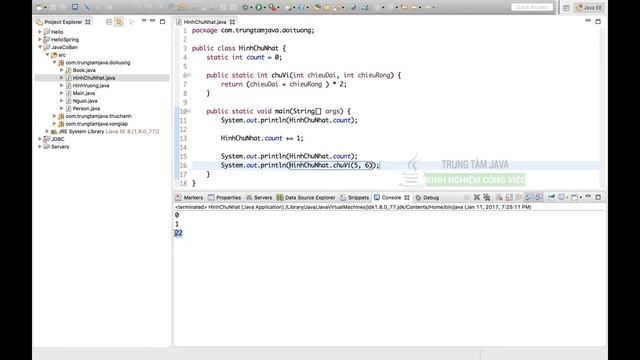Expand the HelloSpring project

(40, 39)
